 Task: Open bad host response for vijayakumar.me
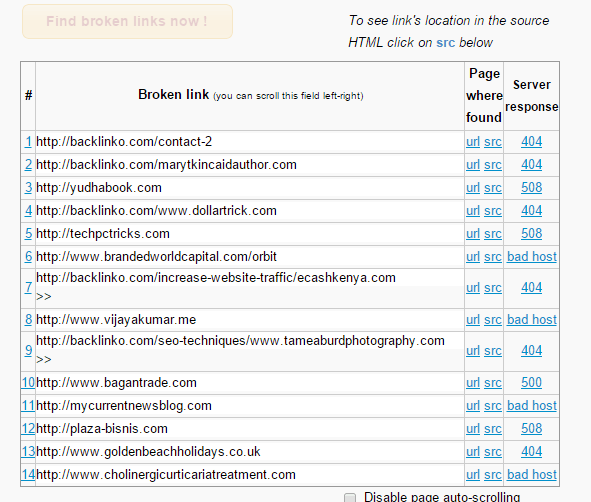click(531, 320)
